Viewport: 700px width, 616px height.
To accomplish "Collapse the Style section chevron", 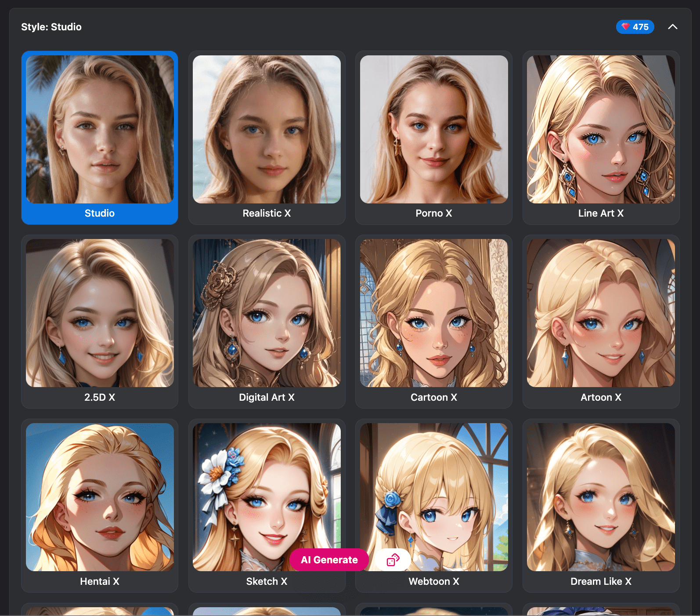I will click(672, 27).
